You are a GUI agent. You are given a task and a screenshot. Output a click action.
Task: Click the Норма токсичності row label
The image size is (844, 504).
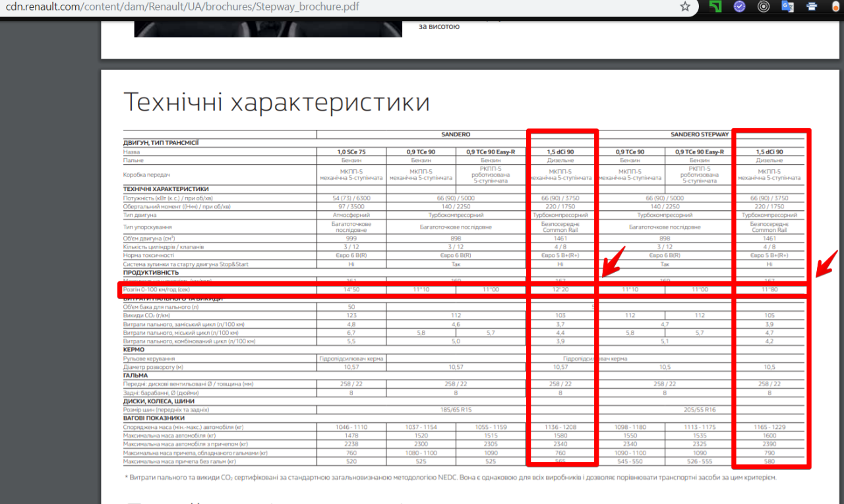[148, 255]
